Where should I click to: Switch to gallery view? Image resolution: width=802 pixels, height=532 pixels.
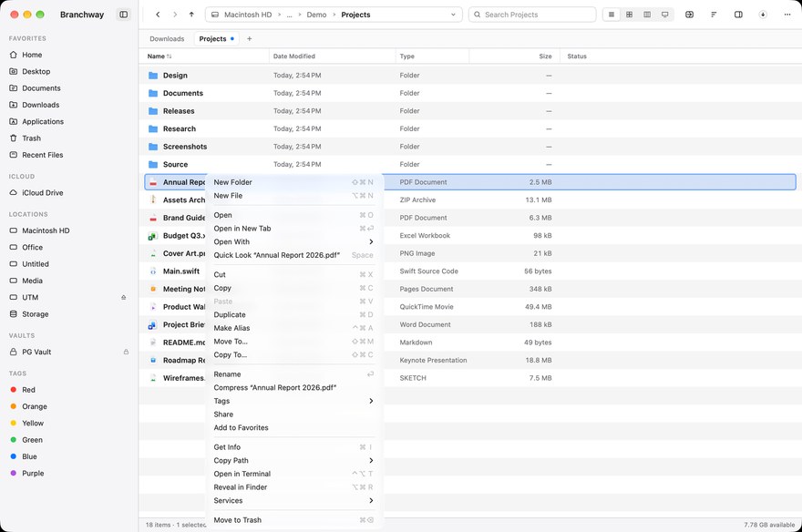(665, 15)
